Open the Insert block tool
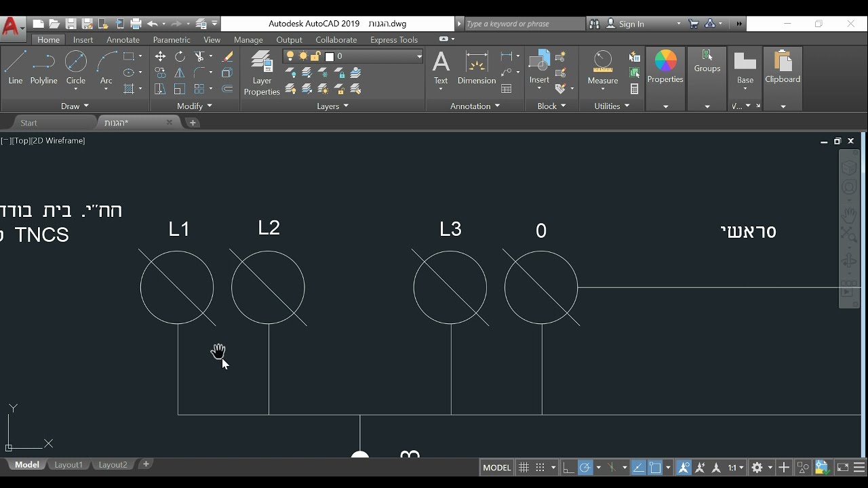This screenshot has height=488, width=868. pyautogui.click(x=539, y=68)
